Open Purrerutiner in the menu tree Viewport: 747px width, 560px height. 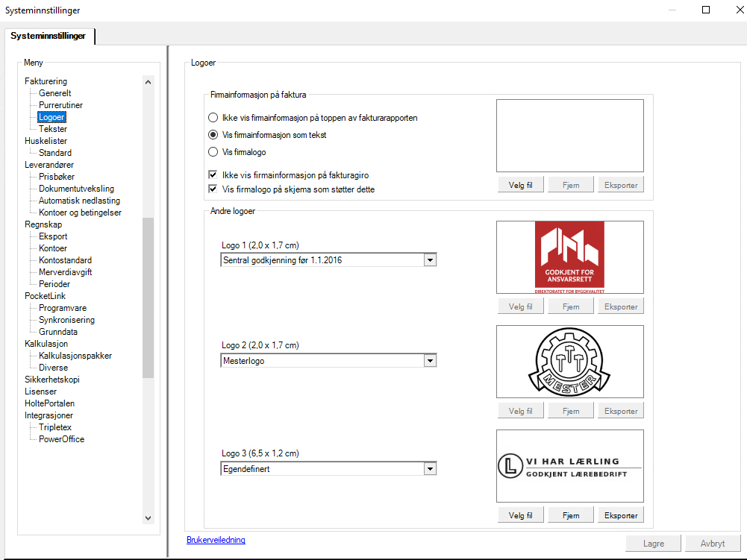tap(60, 104)
